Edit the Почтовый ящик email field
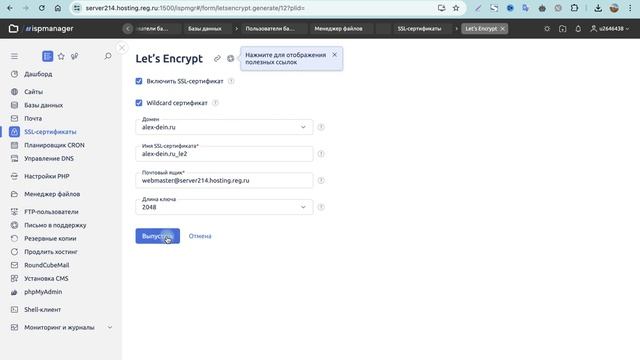 [224, 180]
